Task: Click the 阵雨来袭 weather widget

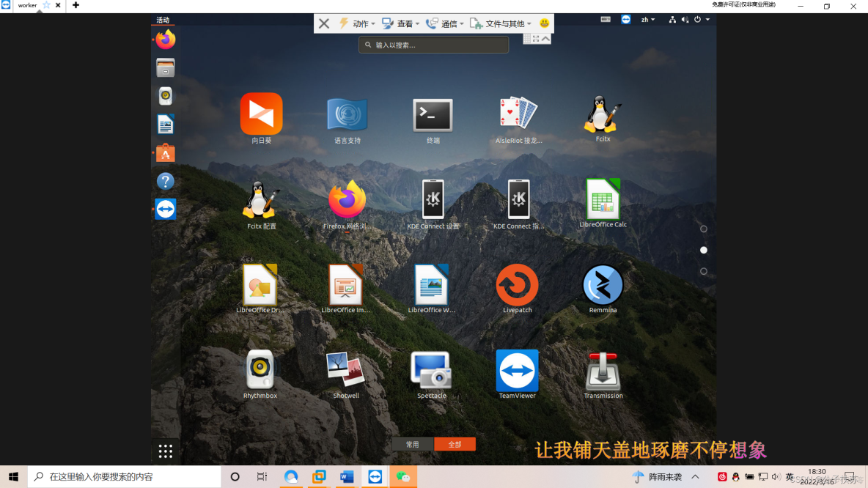Action: (x=657, y=476)
